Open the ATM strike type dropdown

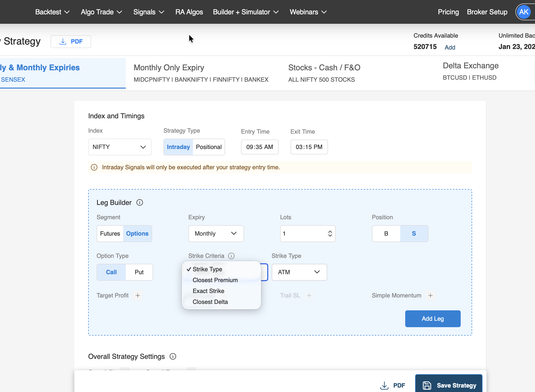click(x=299, y=272)
